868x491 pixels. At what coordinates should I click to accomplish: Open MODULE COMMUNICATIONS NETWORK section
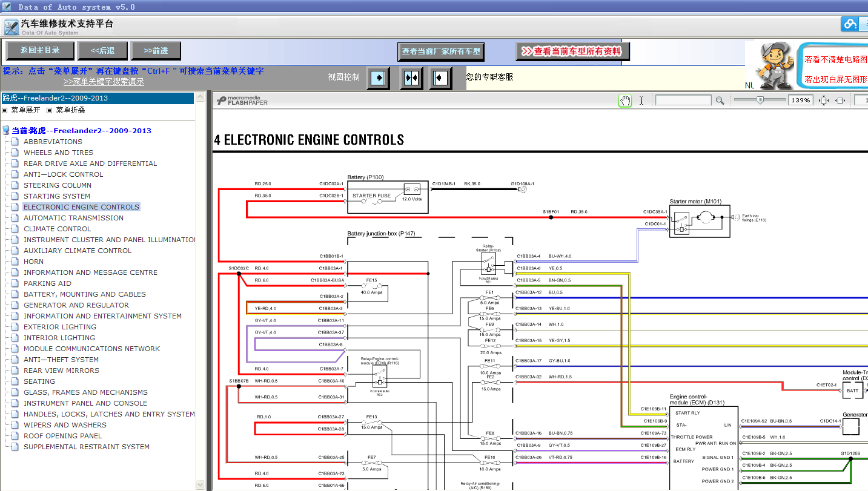click(92, 349)
